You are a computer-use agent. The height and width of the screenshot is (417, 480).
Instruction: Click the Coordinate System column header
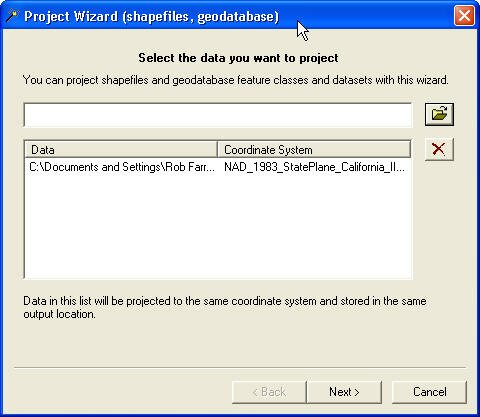coord(314,149)
